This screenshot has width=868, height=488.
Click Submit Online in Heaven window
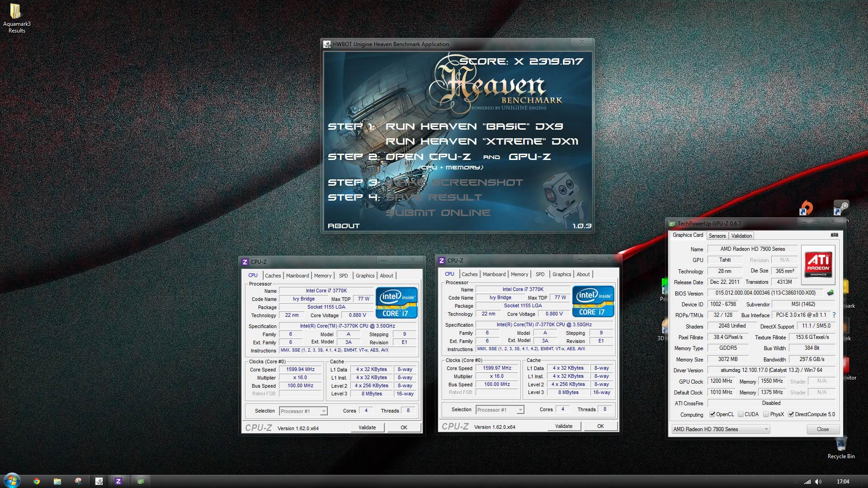[438, 213]
